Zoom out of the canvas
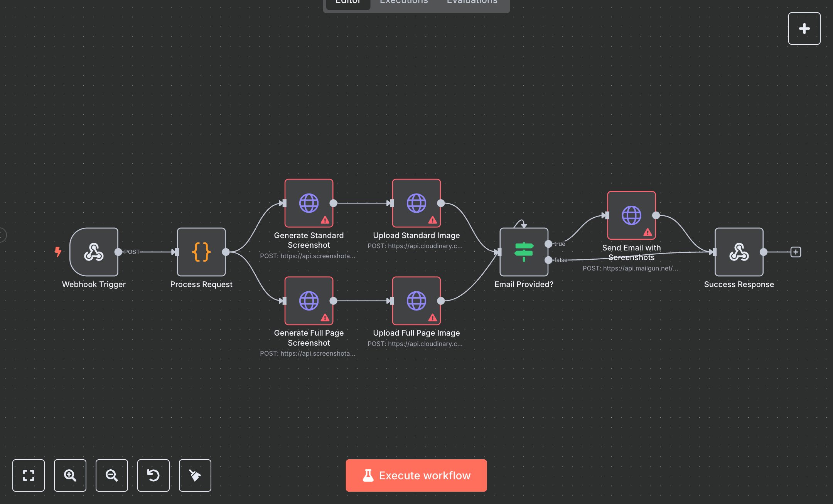The width and height of the screenshot is (833, 504). tap(111, 475)
